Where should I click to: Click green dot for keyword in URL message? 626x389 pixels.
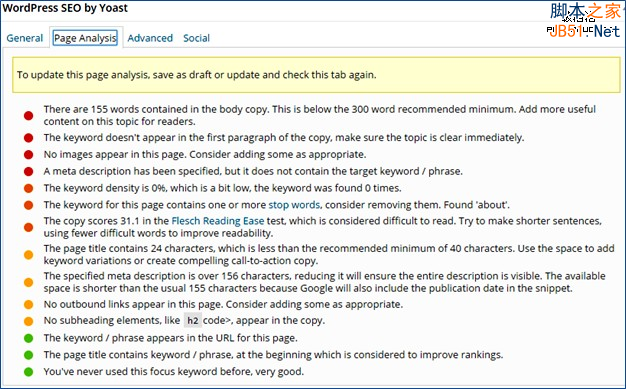pyautogui.click(x=28, y=338)
